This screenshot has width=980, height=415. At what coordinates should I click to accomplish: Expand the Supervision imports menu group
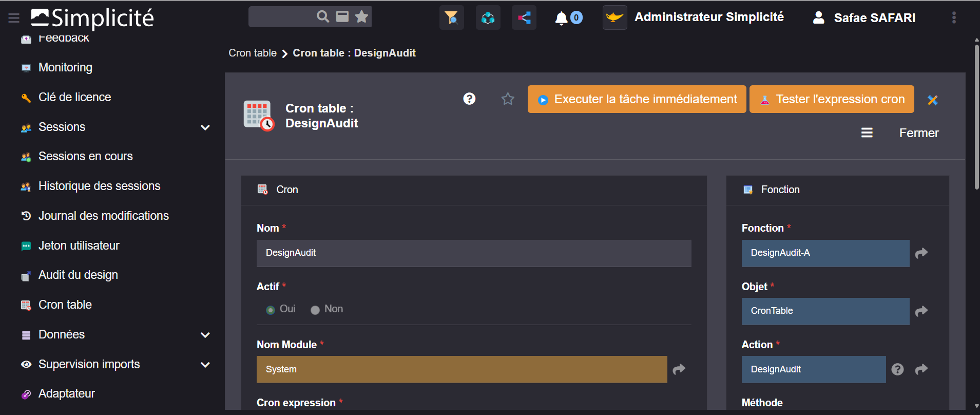pos(205,365)
